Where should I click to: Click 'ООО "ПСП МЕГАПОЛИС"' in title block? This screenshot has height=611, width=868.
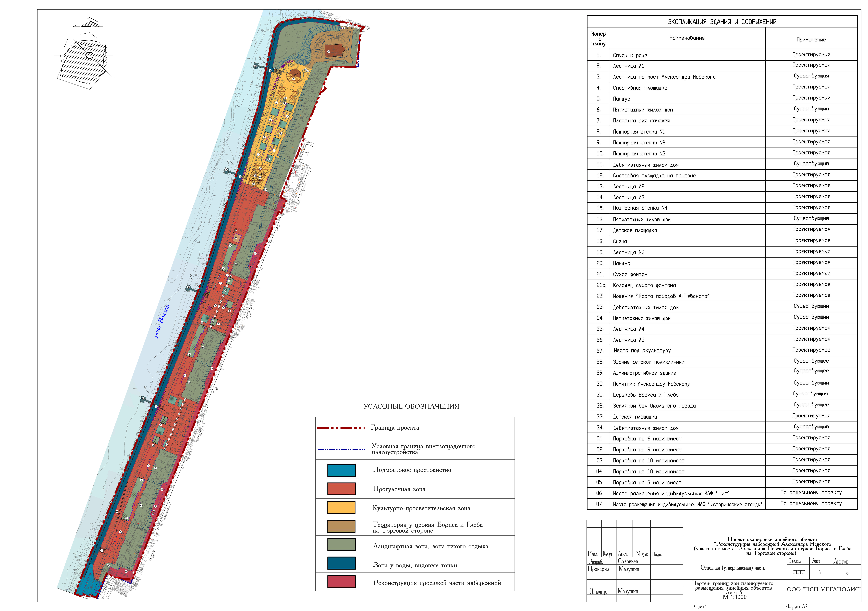pyautogui.click(x=824, y=589)
